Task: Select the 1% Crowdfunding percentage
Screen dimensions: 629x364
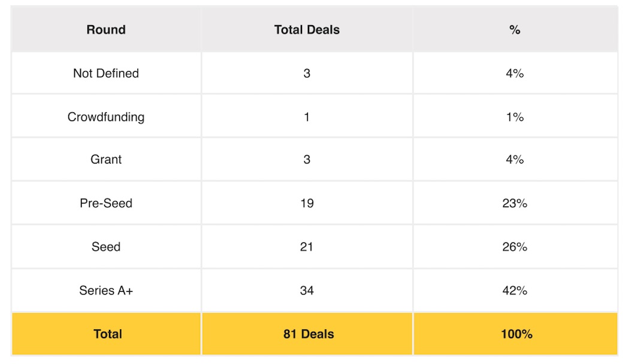Action: coord(515,117)
